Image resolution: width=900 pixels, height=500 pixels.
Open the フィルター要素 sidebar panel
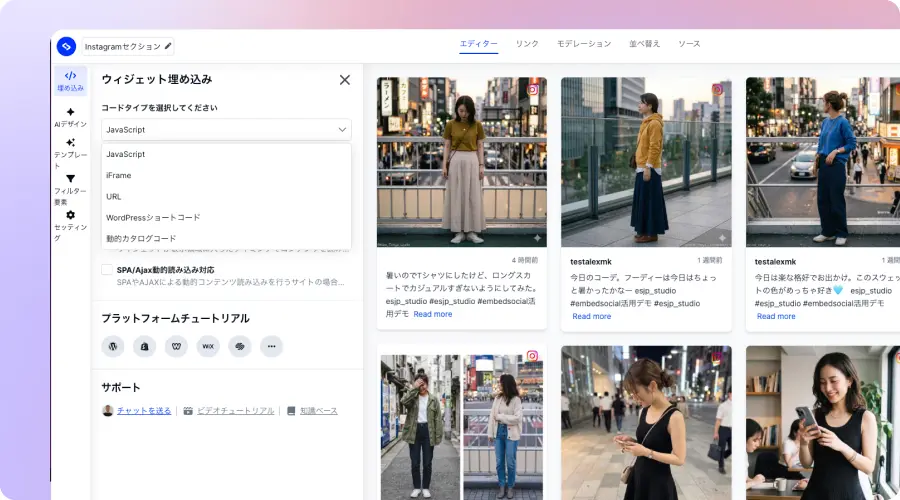point(71,190)
